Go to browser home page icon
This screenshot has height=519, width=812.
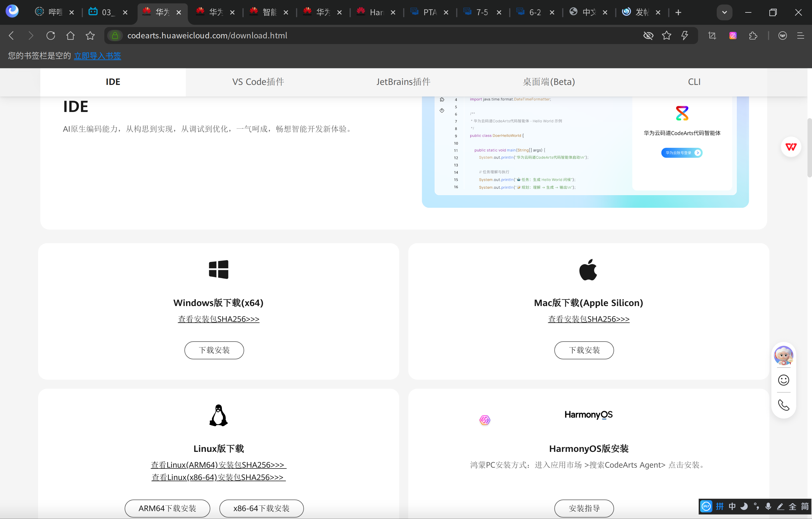coord(70,36)
